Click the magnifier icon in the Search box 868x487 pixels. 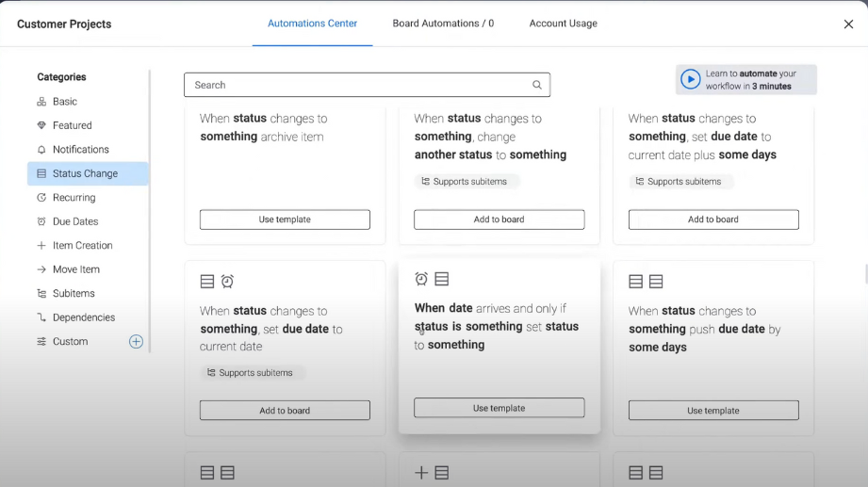coord(537,85)
